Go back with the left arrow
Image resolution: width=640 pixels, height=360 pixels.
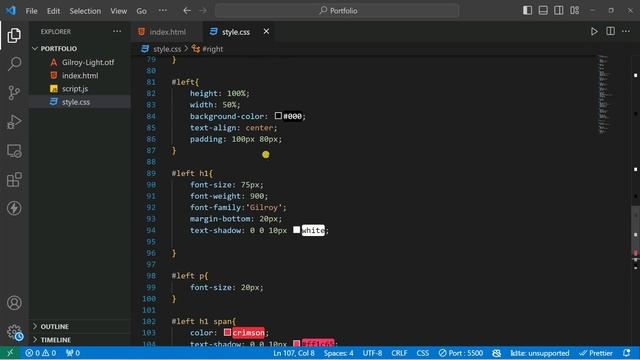pyautogui.click(x=187, y=11)
